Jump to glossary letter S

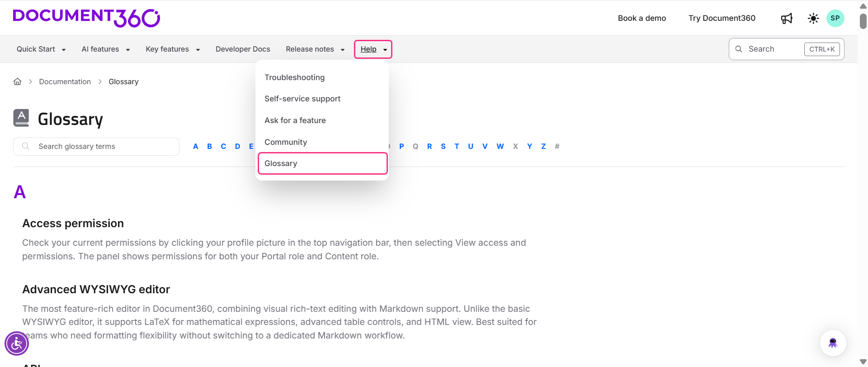[x=443, y=146]
